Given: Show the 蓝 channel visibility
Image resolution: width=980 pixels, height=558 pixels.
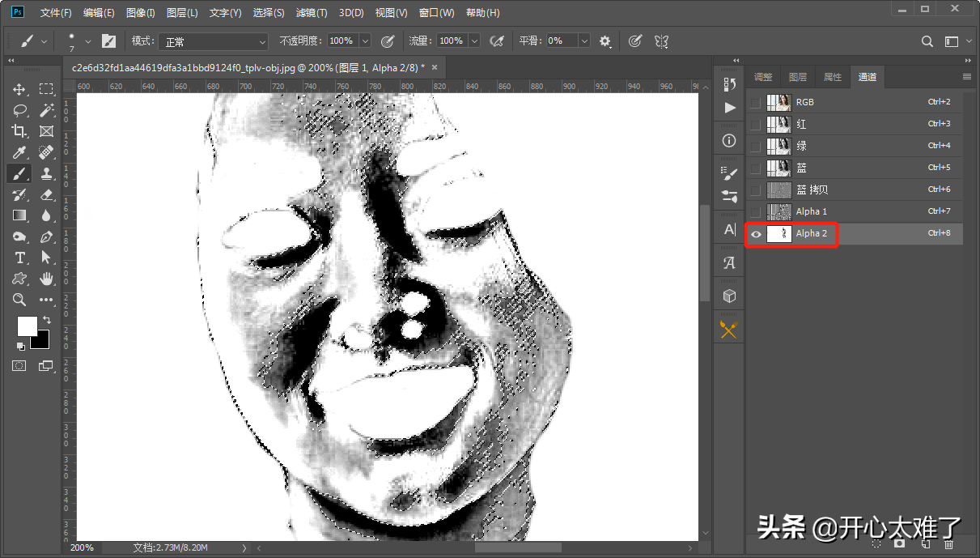Looking at the screenshot, I should [755, 168].
